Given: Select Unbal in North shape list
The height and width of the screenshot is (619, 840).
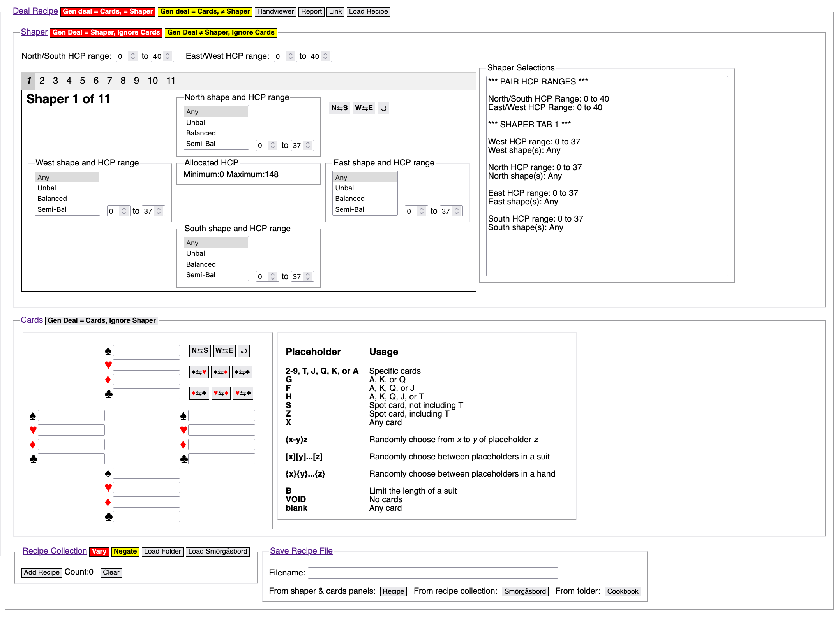Looking at the screenshot, I should click(x=216, y=123).
